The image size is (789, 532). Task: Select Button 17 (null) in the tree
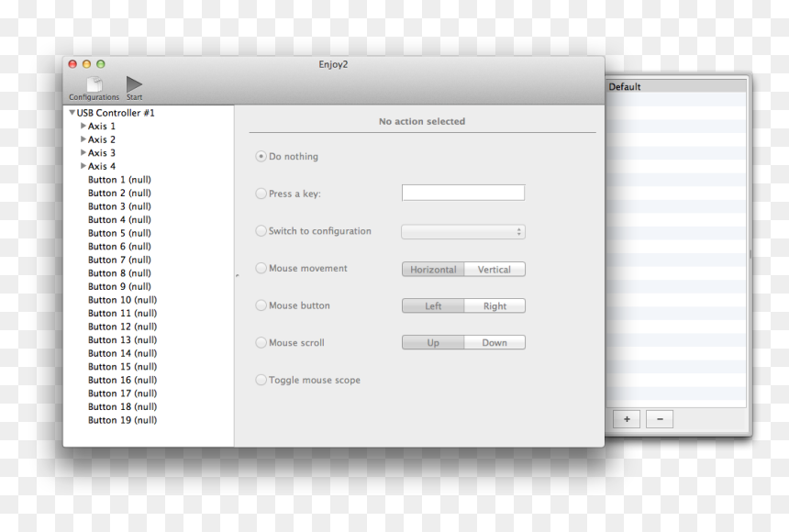[122, 393]
